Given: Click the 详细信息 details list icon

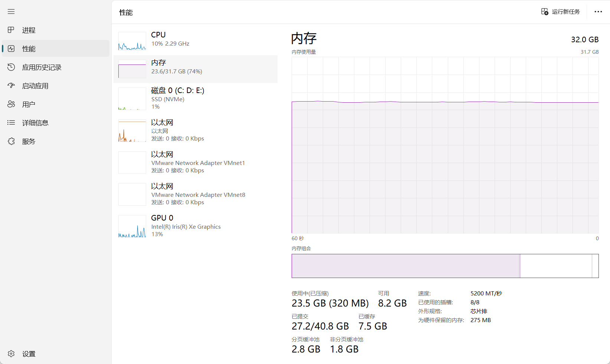Looking at the screenshot, I should [11, 123].
